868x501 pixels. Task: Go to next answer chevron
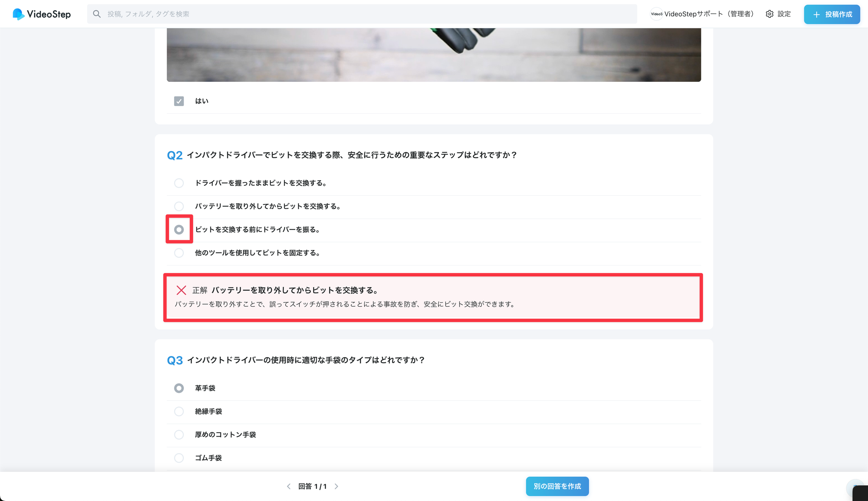(337, 487)
